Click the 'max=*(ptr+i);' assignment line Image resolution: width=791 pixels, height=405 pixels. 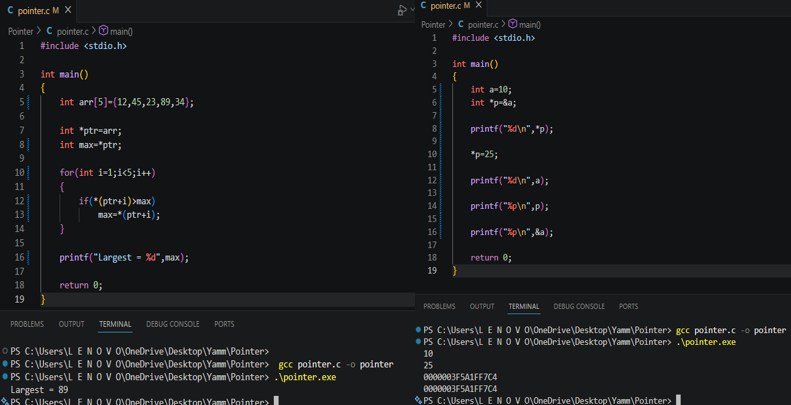coord(129,215)
